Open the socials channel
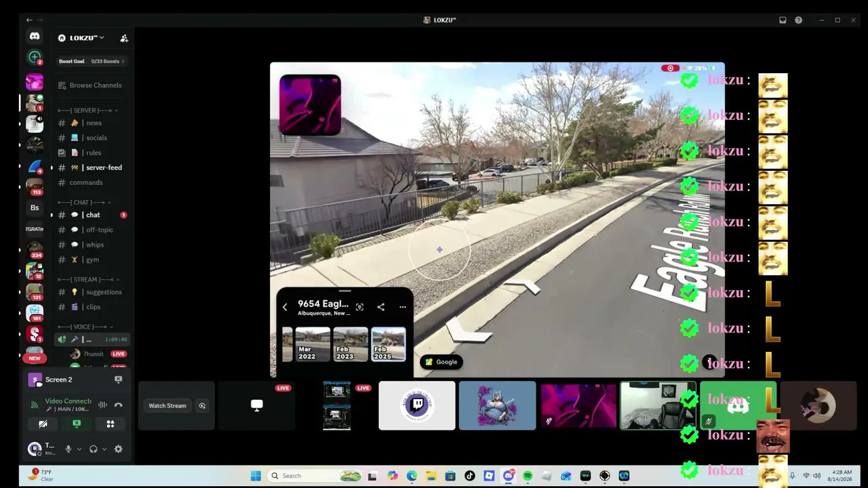 pyautogui.click(x=92, y=138)
